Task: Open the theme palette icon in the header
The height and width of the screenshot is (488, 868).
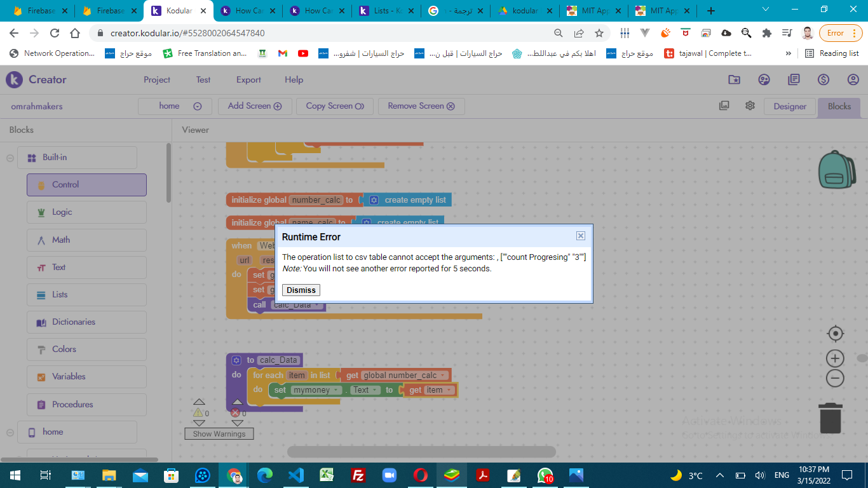Action: point(764,79)
